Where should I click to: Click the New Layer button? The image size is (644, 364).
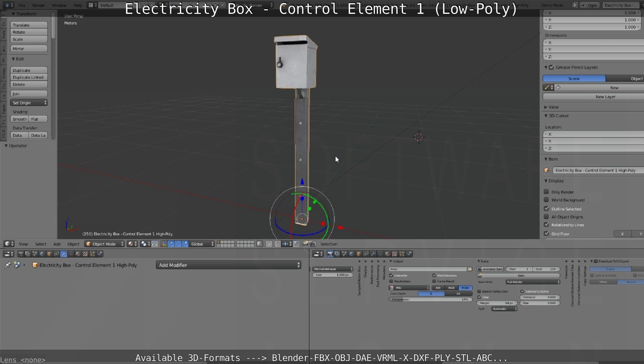(593, 97)
